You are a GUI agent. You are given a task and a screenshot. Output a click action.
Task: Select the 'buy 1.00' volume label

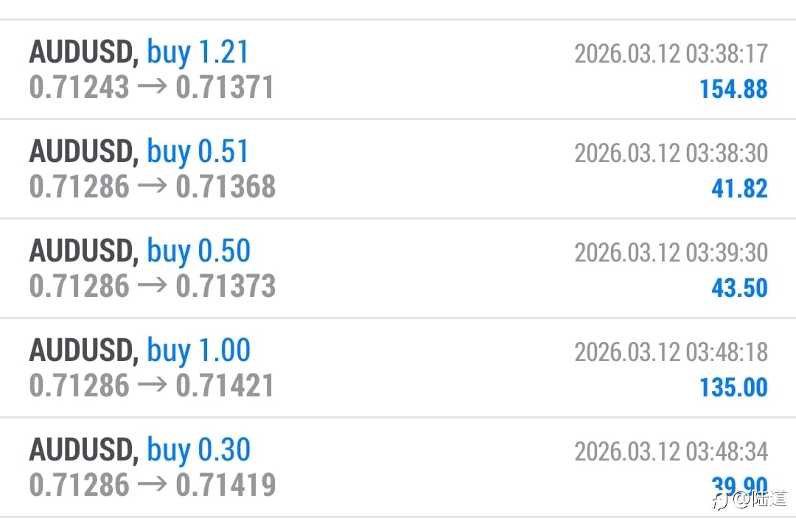pos(198,351)
